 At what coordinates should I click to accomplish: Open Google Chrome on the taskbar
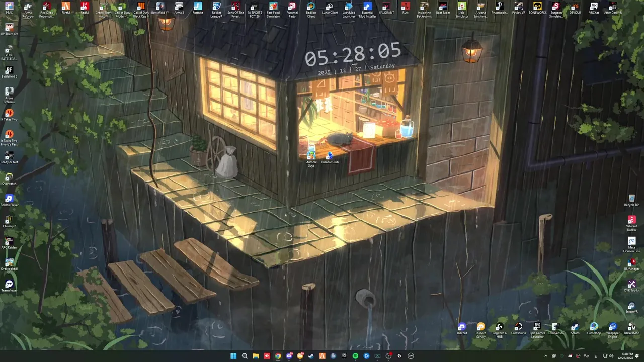coord(278,356)
